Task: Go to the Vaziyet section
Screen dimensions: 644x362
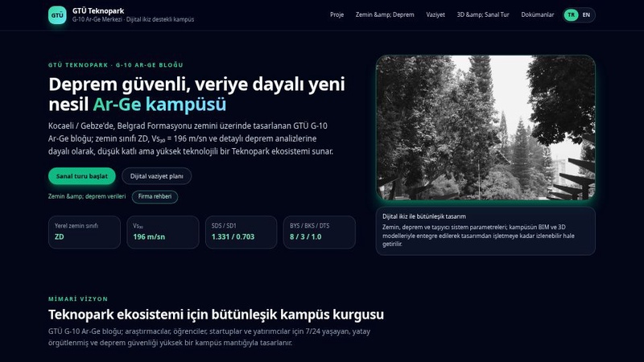Action: (x=436, y=14)
